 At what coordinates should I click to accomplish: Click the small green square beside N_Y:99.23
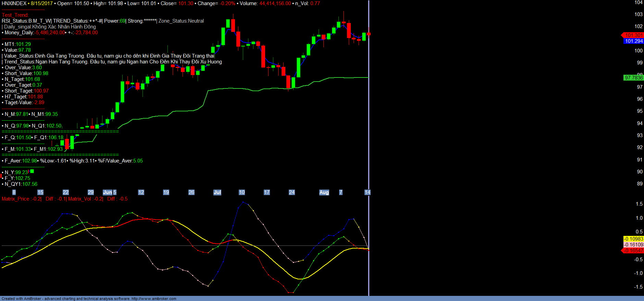pos(32,171)
